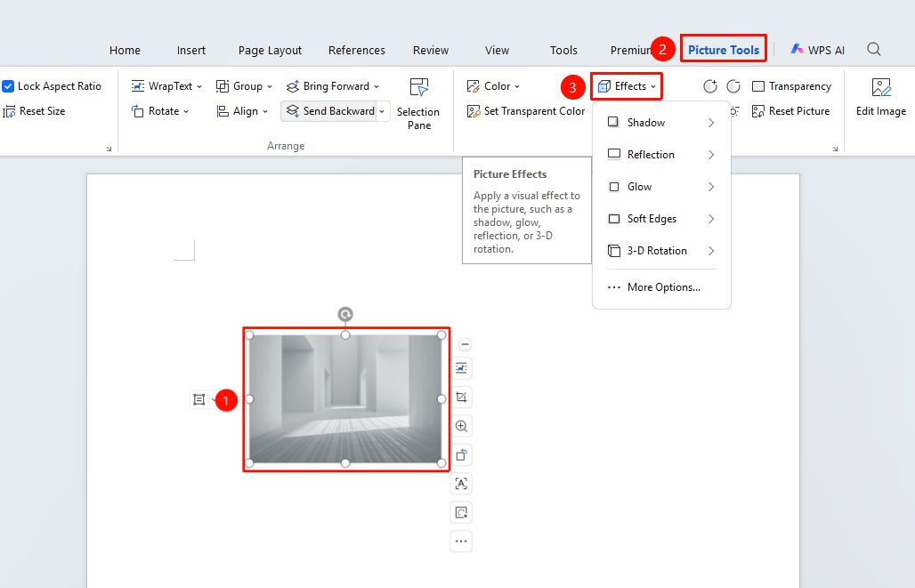Open the Selection Pane
915x588 pixels.
[418, 103]
